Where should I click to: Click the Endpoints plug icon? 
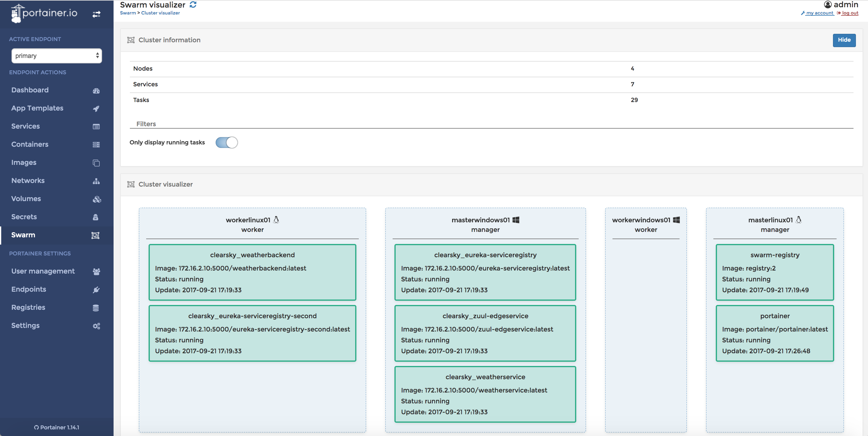96,290
